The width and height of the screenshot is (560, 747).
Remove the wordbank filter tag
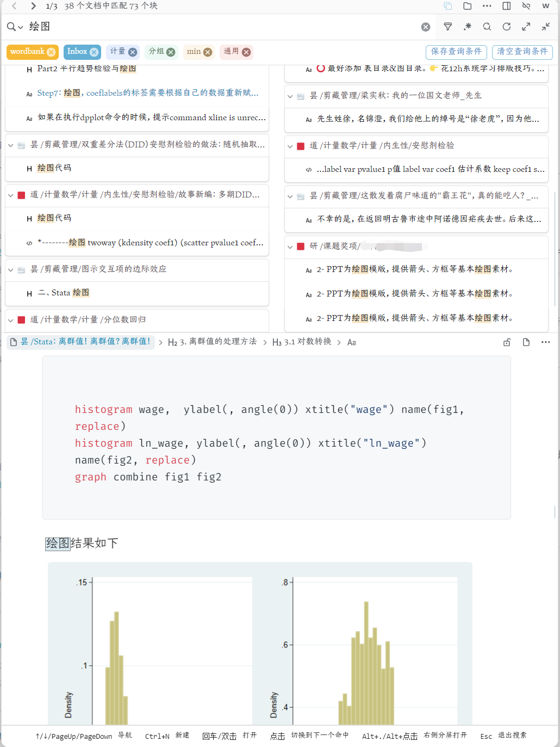tap(51, 52)
